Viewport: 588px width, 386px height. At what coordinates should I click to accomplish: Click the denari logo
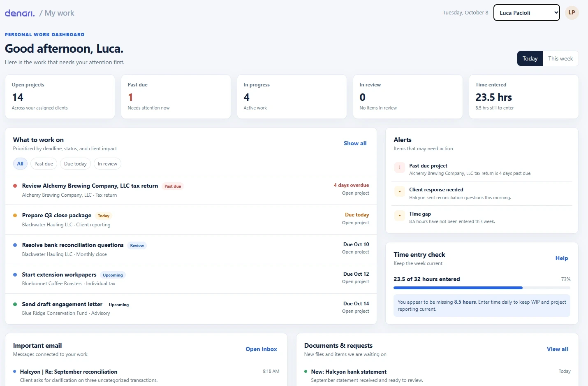click(x=20, y=13)
